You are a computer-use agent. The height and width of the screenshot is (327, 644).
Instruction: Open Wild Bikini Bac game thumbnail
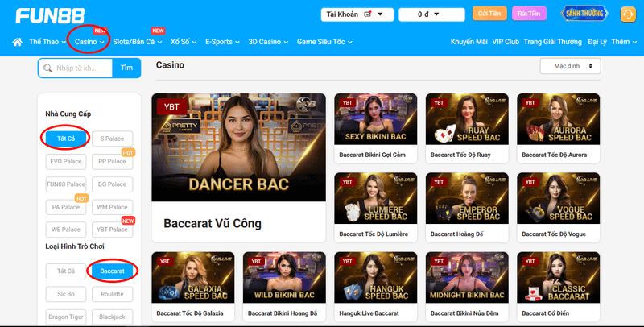284,277
